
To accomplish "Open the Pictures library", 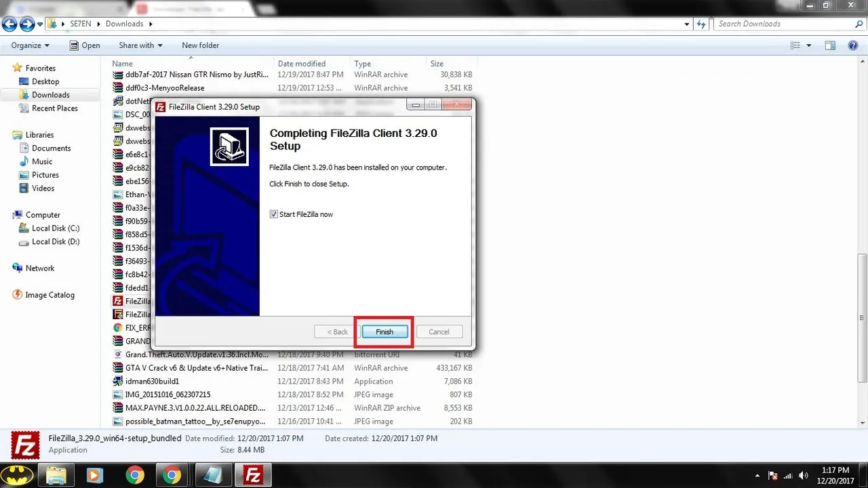I will tap(45, 175).
